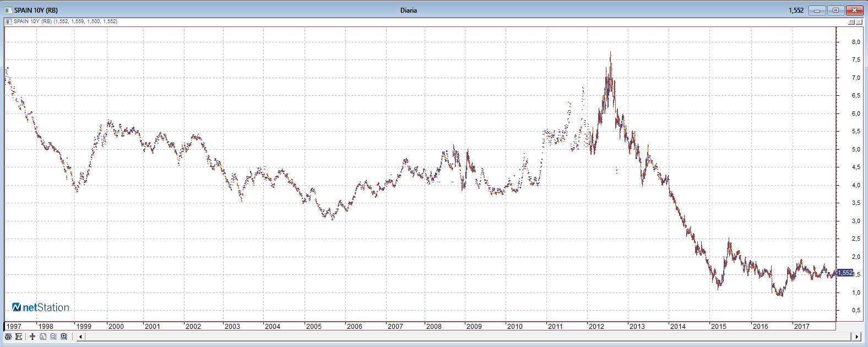
Task: Click the scale settings icon beside refresh
Action: tap(19, 337)
